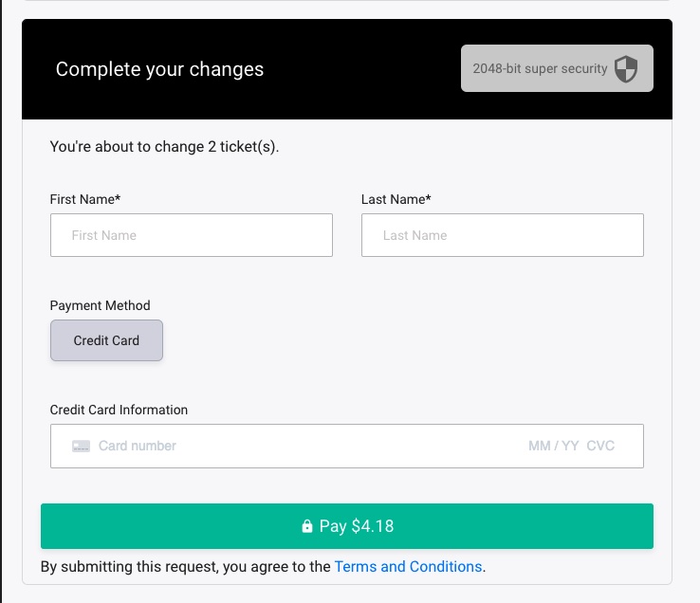Click the Credit Card Information label
The image size is (700, 603).
(x=119, y=410)
